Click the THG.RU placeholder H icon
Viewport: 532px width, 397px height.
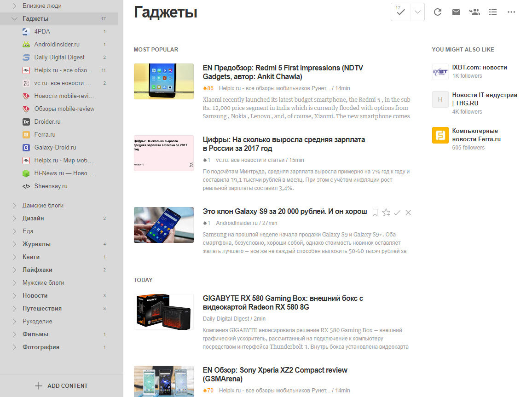point(440,99)
